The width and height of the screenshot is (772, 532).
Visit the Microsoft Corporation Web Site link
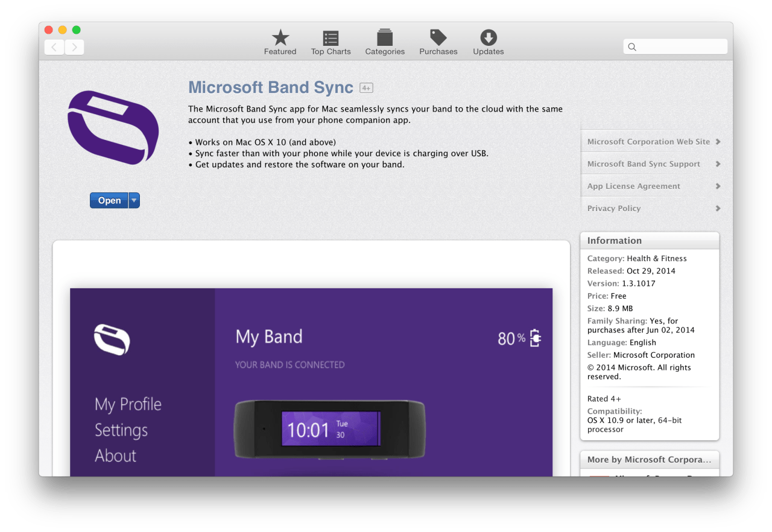coord(654,142)
